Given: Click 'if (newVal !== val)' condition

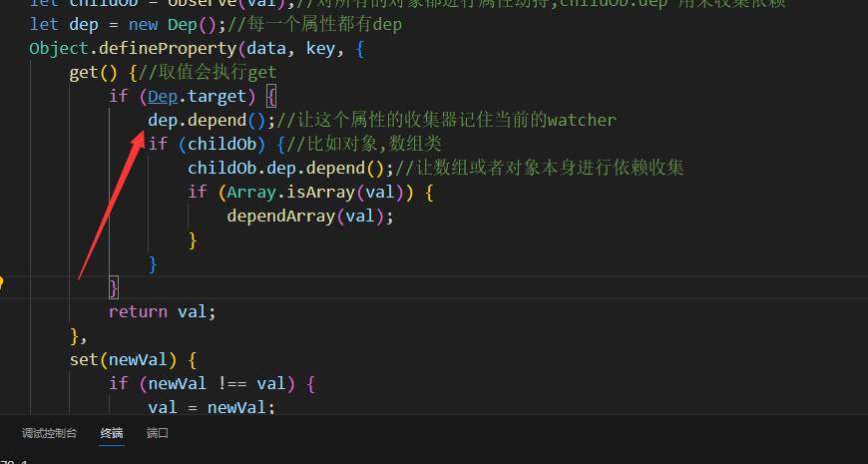Looking at the screenshot, I should [x=206, y=383].
